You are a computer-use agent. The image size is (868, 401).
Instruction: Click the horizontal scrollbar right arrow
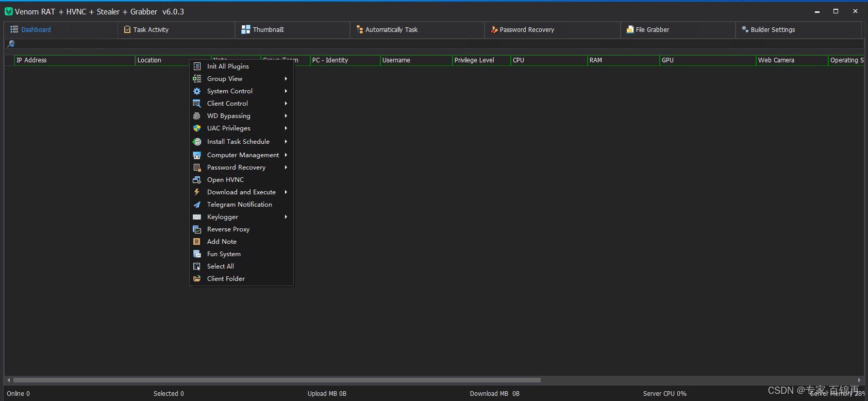point(859,380)
